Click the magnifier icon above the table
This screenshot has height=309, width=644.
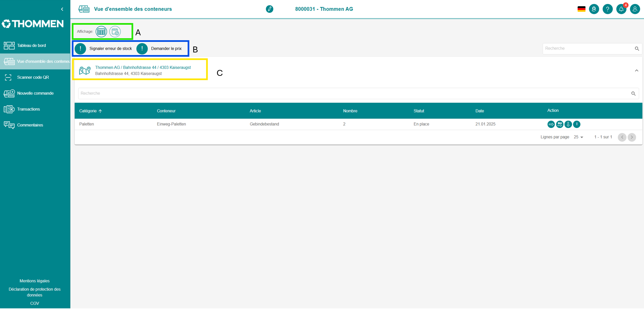coord(633,94)
